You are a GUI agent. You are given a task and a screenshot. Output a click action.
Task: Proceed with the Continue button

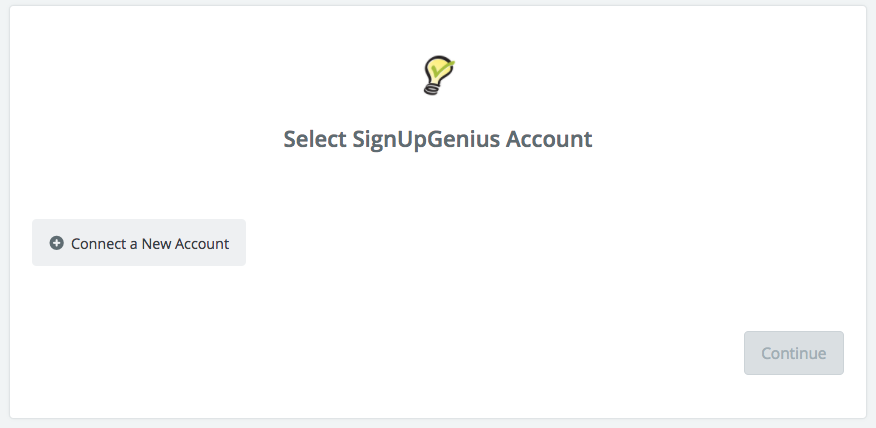coord(793,353)
